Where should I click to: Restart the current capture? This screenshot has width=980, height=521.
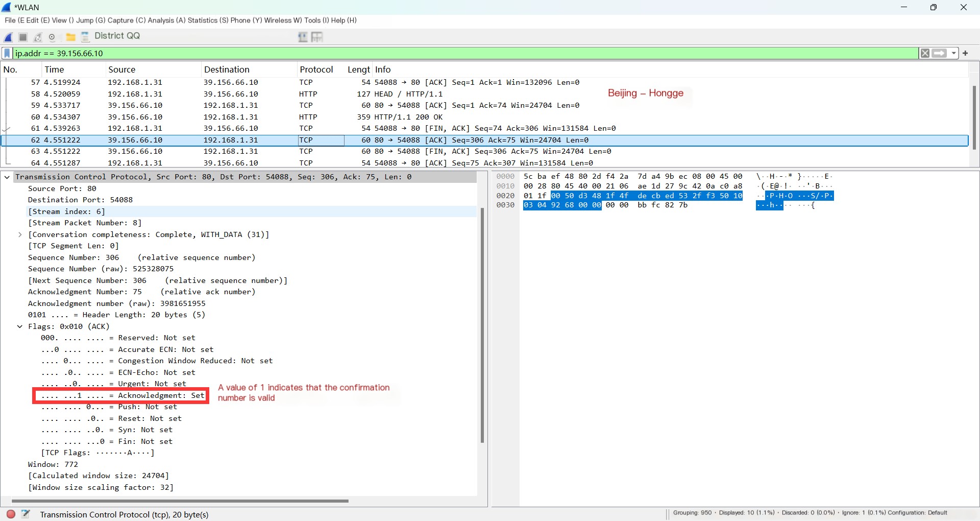[x=38, y=37]
